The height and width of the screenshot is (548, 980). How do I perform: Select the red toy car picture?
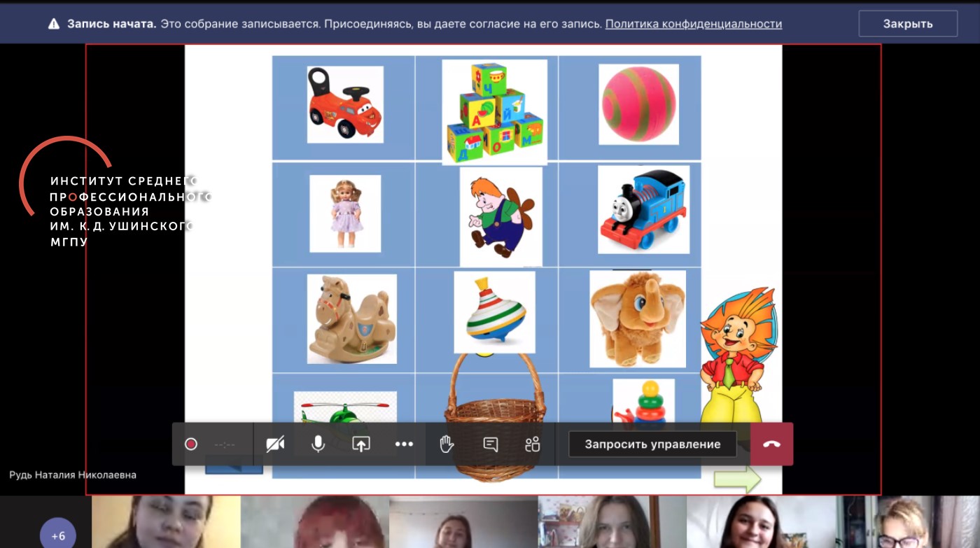click(x=345, y=105)
